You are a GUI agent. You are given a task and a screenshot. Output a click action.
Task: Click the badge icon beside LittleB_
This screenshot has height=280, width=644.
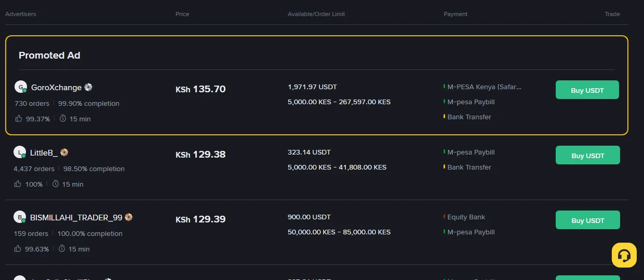[64, 152]
